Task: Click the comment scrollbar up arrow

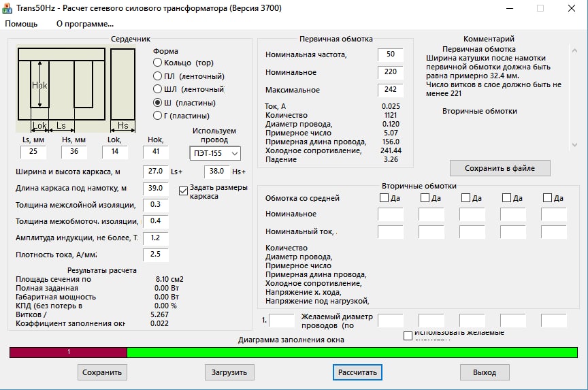Action: (x=574, y=50)
